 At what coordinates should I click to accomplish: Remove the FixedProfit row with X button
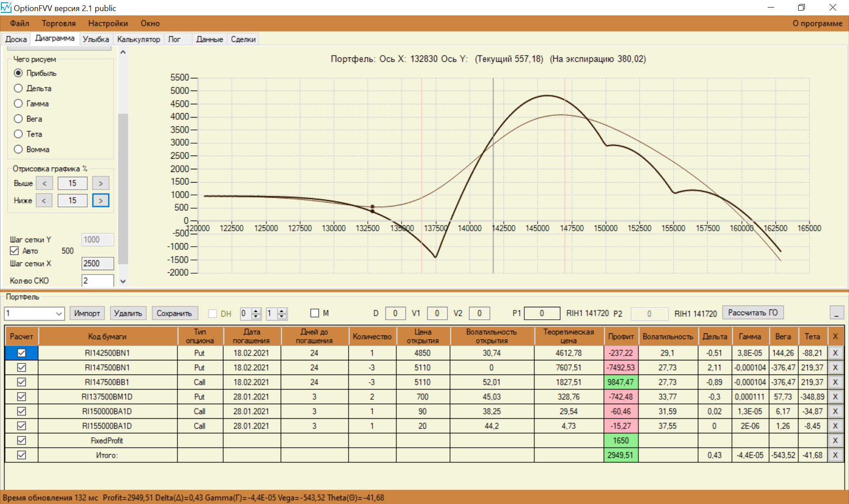[x=835, y=440]
